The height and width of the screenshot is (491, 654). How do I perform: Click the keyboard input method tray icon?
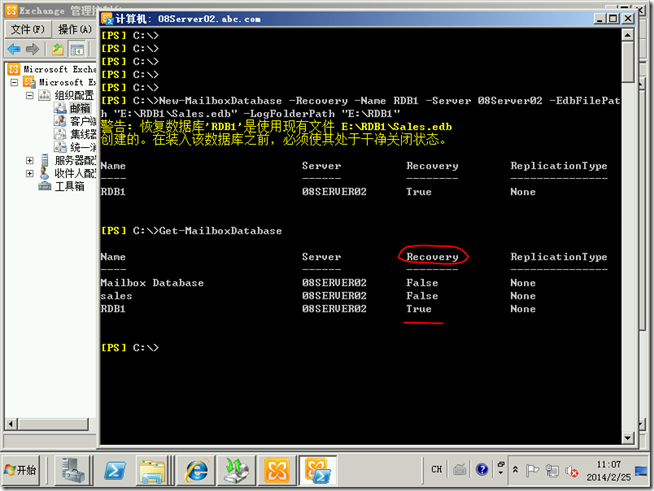pyautogui.click(x=459, y=470)
